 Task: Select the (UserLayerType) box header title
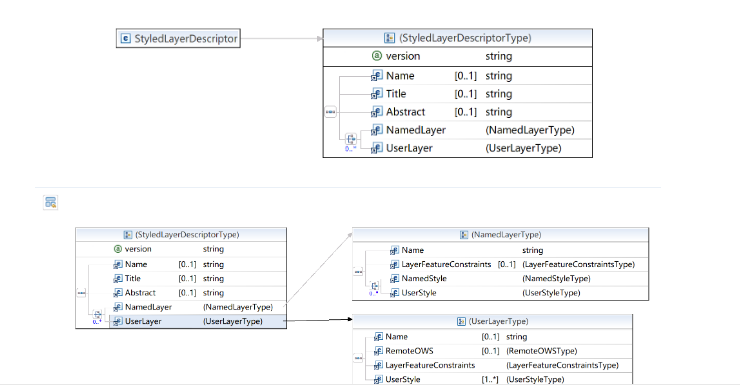[x=498, y=321]
